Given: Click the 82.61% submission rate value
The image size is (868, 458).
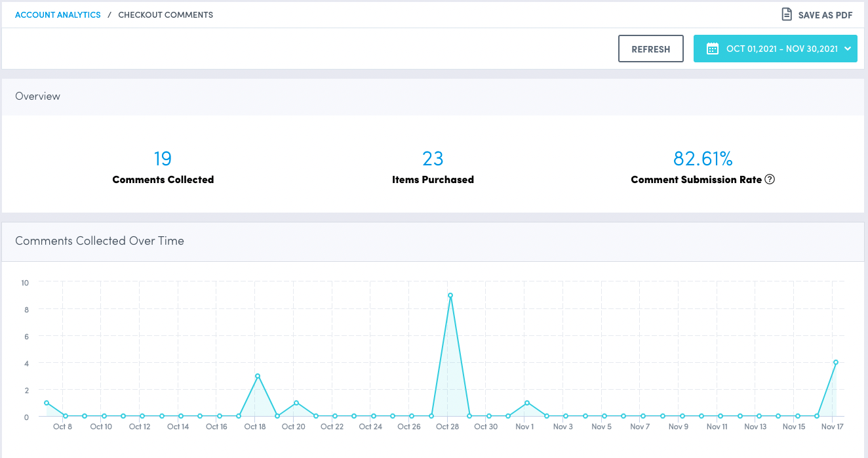Looking at the screenshot, I should pyautogui.click(x=703, y=159).
